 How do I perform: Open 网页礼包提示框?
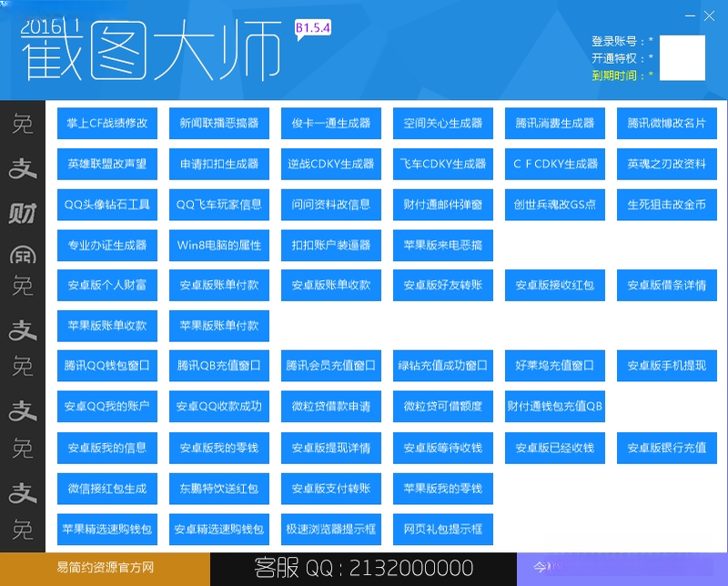(443, 529)
